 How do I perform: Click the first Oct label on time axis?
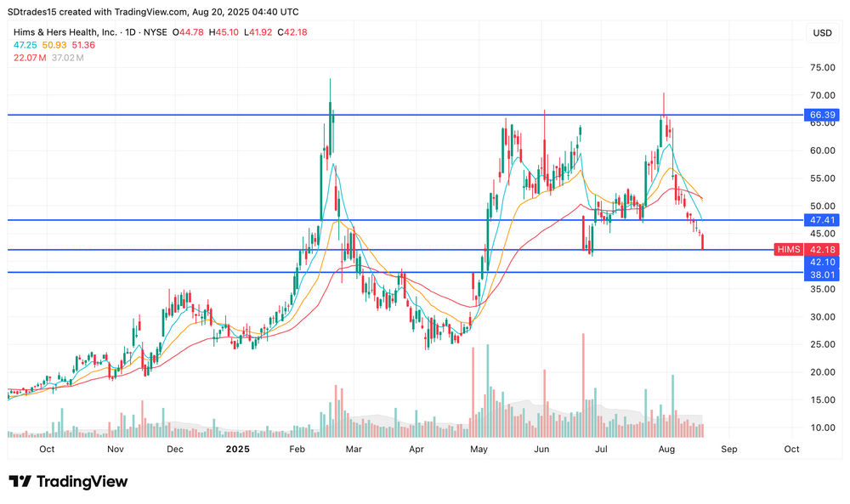pyautogui.click(x=47, y=449)
